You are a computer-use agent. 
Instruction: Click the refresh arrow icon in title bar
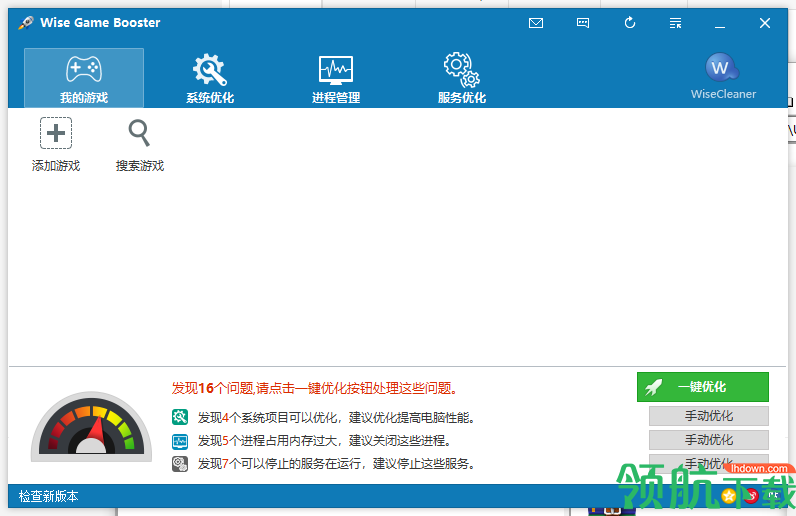(630, 23)
